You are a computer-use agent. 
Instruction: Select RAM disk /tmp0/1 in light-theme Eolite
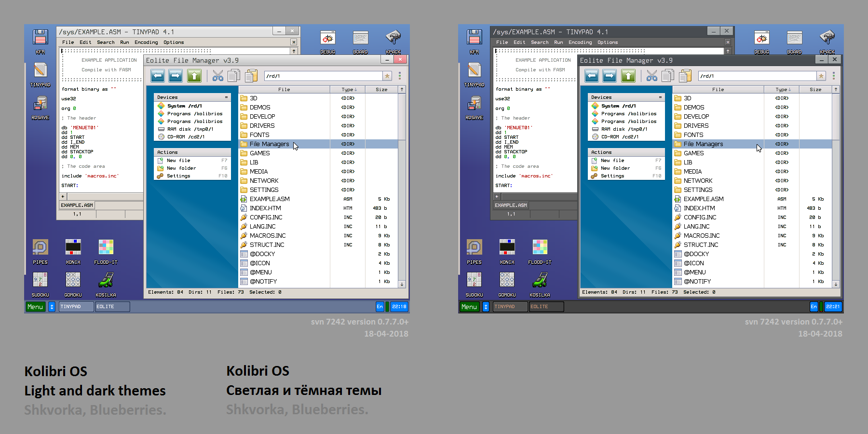pyautogui.click(x=192, y=129)
